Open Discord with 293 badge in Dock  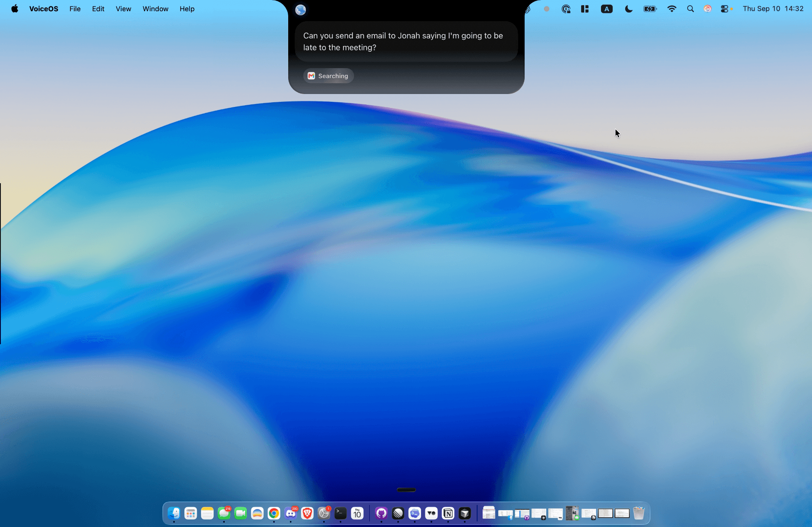click(x=291, y=513)
